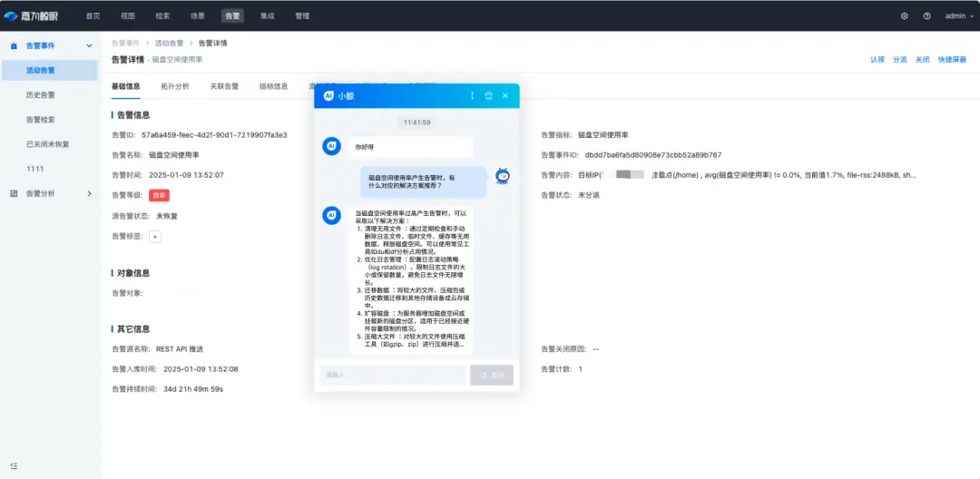The image size is (980, 479).
Task: Click the 告警事件 bell icon in sidebar
Action: (14, 46)
